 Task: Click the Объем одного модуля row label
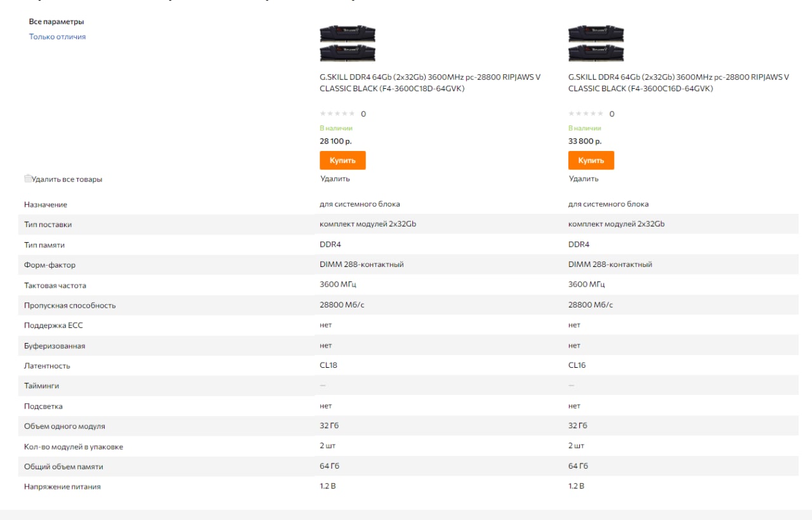[x=65, y=427]
